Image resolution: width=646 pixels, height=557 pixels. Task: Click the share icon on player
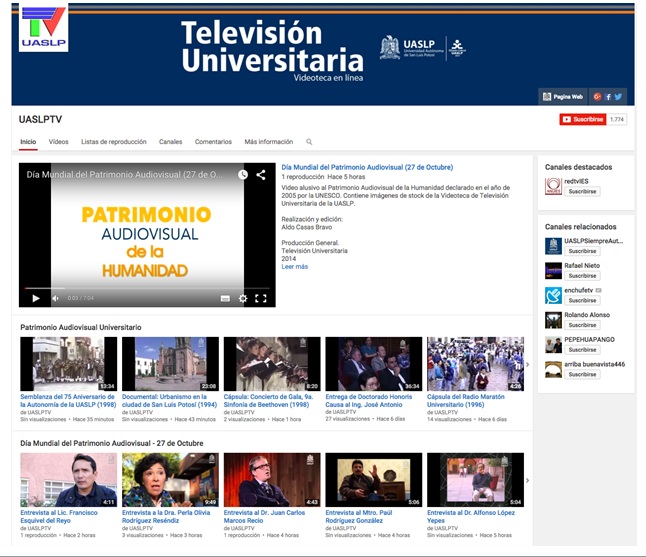point(261,175)
